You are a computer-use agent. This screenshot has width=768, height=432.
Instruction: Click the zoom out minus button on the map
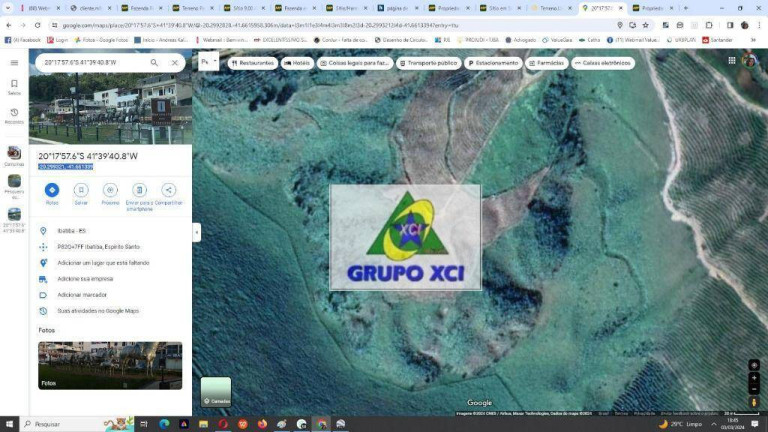click(754, 389)
